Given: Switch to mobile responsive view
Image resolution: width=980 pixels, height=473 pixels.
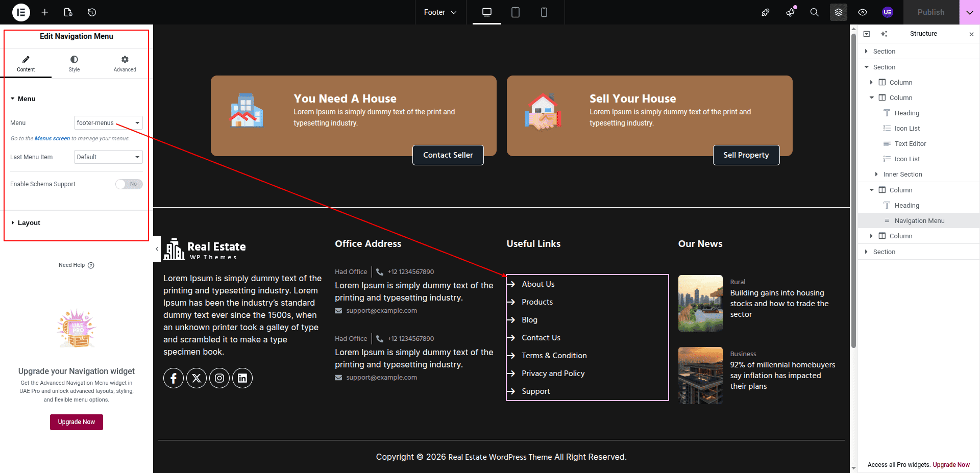Looking at the screenshot, I should [544, 12].
